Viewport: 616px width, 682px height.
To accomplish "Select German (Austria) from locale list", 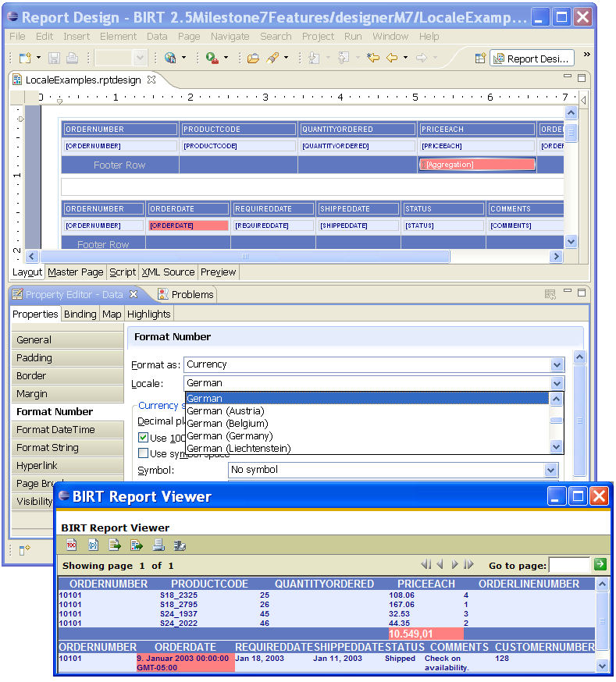I will [x=226, y=411].
